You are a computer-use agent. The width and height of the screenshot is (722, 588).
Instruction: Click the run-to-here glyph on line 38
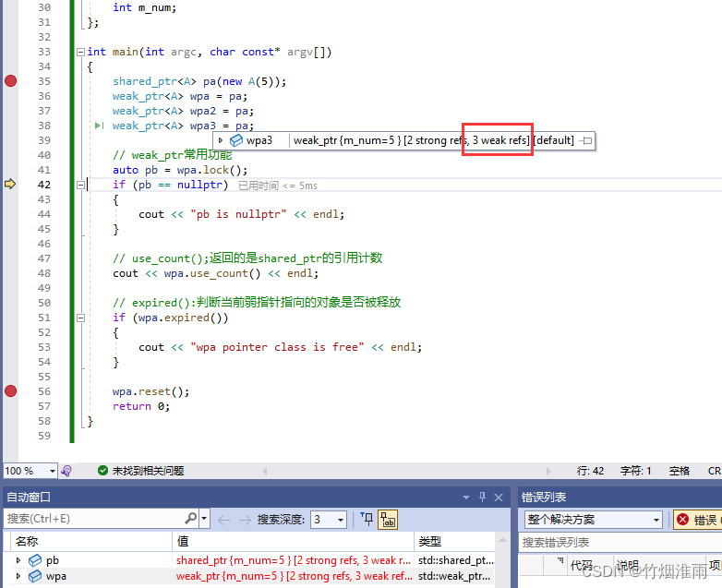pos(99,126)
